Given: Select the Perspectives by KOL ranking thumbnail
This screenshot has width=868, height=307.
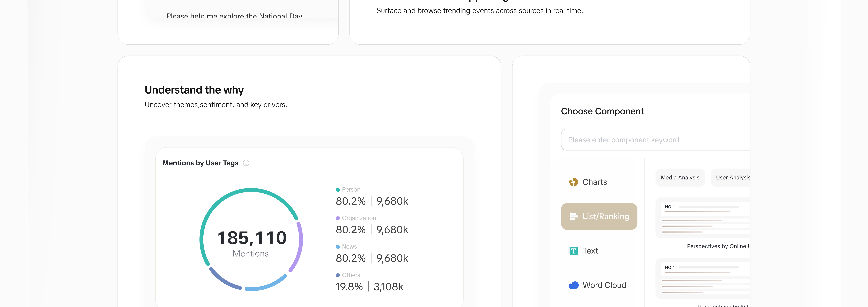Looking at the screenshot, I should coord(703,278).
